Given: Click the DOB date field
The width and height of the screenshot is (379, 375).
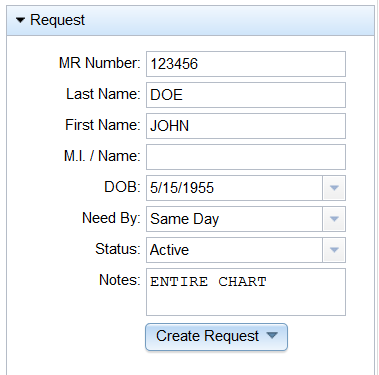Looking at the screenshot, I should tap(234, 188).
